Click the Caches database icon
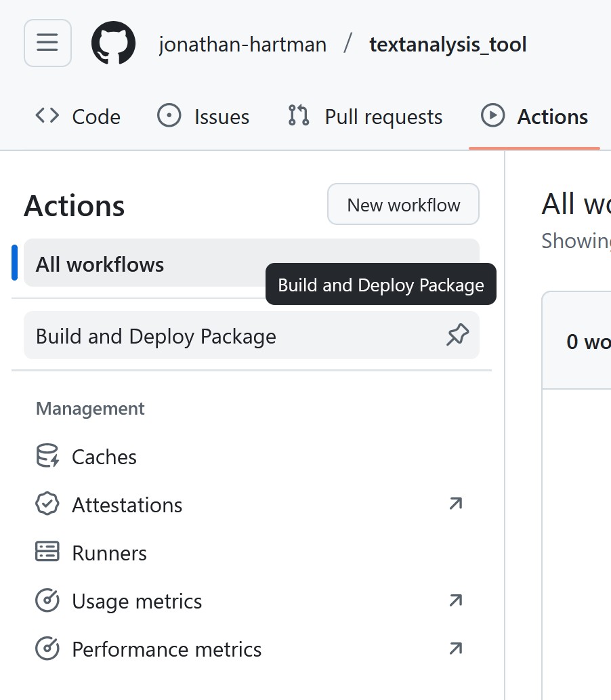The height and width of the screenshot is (700, 611). pyautogui.click(x=47, y=456)
